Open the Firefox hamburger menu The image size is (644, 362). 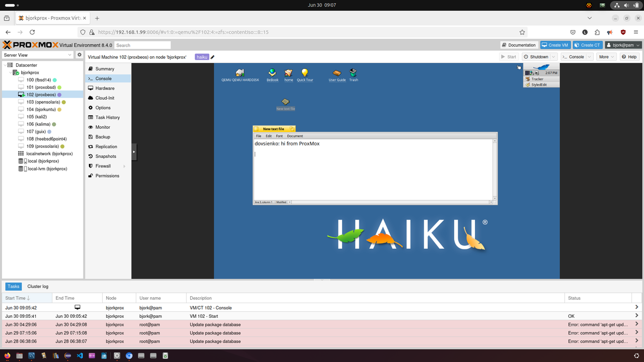(636, 32)
